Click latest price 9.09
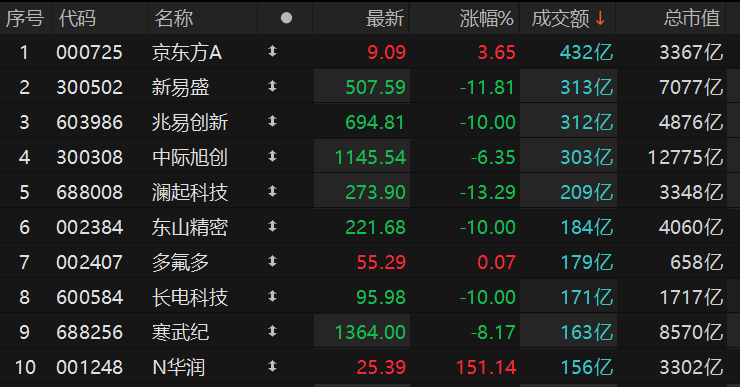This screenshot has width=740, height=387. (387, 52)
